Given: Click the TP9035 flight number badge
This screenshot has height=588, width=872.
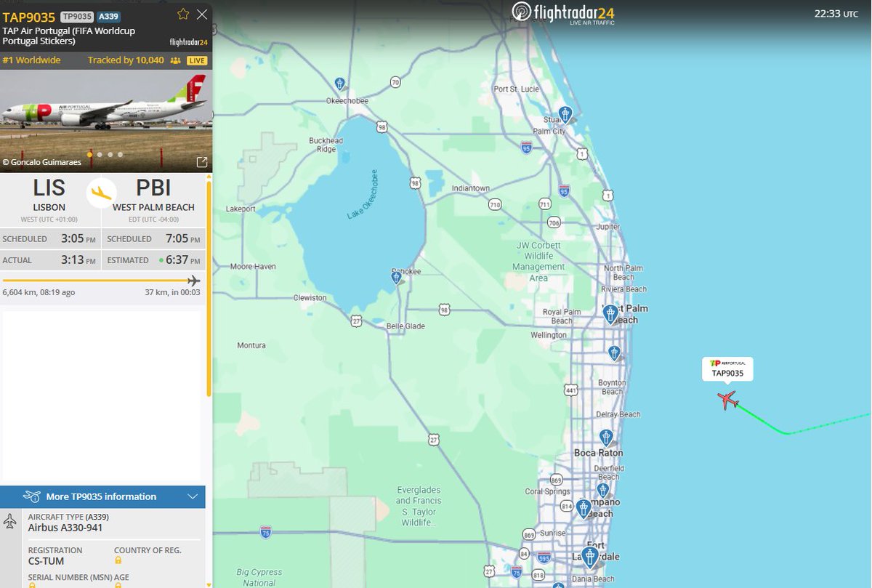Looking at the screenshot, I should 76,17.
